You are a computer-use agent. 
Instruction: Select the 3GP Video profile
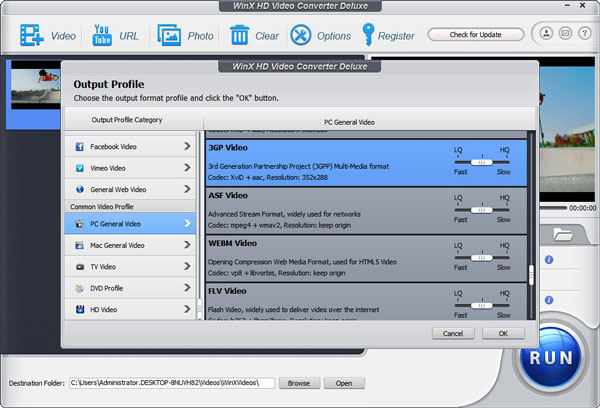[x=366, y=163]
